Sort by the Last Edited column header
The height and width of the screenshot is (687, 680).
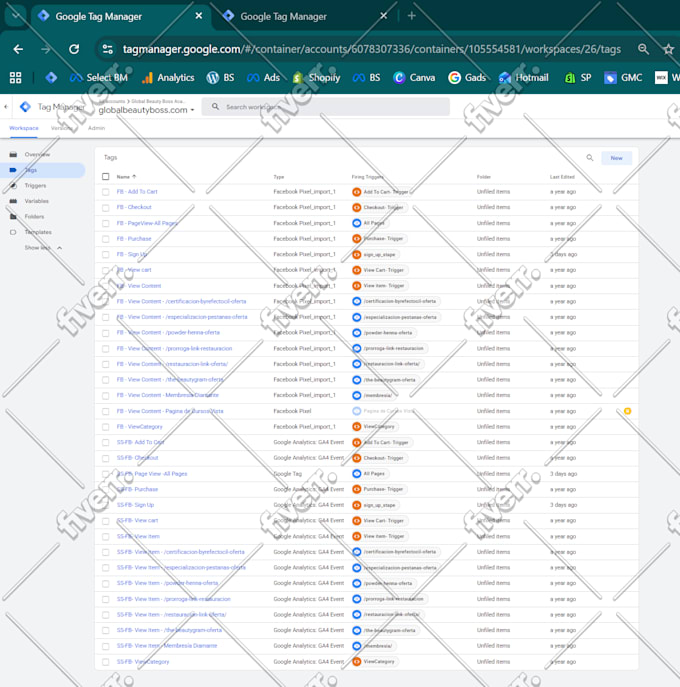562,177
